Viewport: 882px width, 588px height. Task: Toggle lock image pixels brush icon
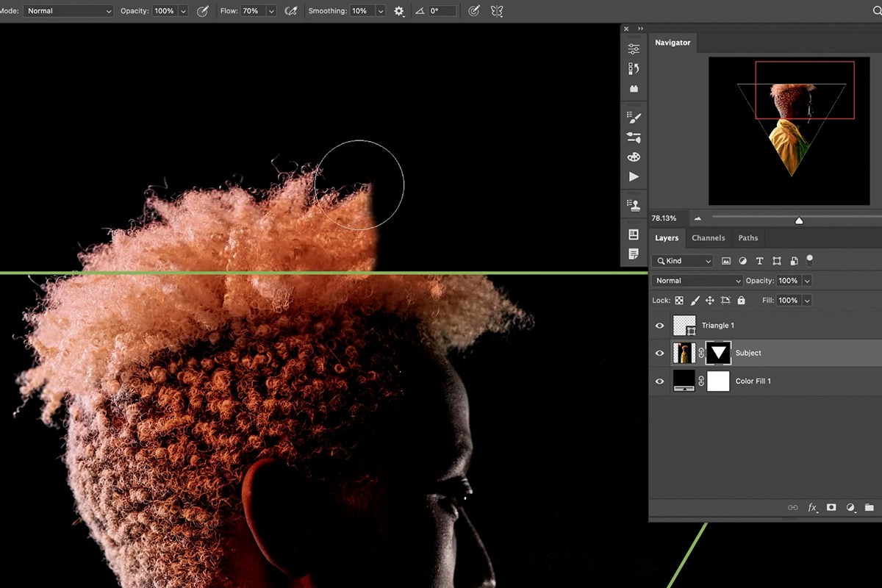pos(695,301)
